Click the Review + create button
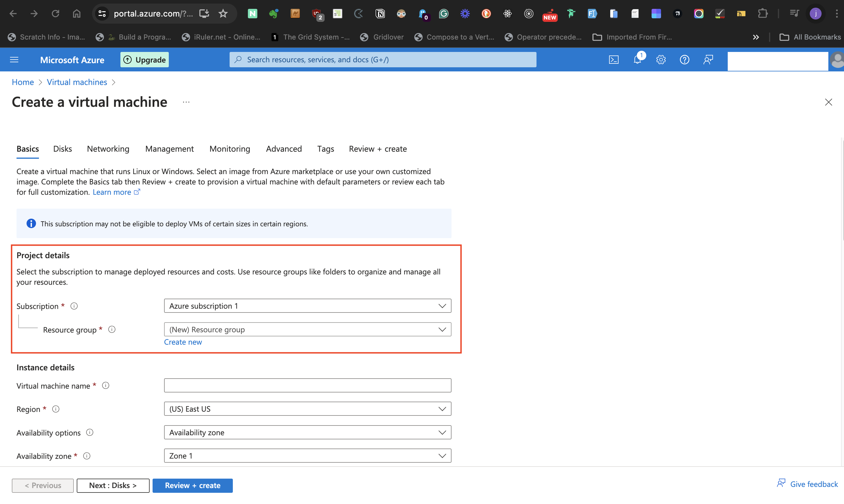 [x=193, y=485]
